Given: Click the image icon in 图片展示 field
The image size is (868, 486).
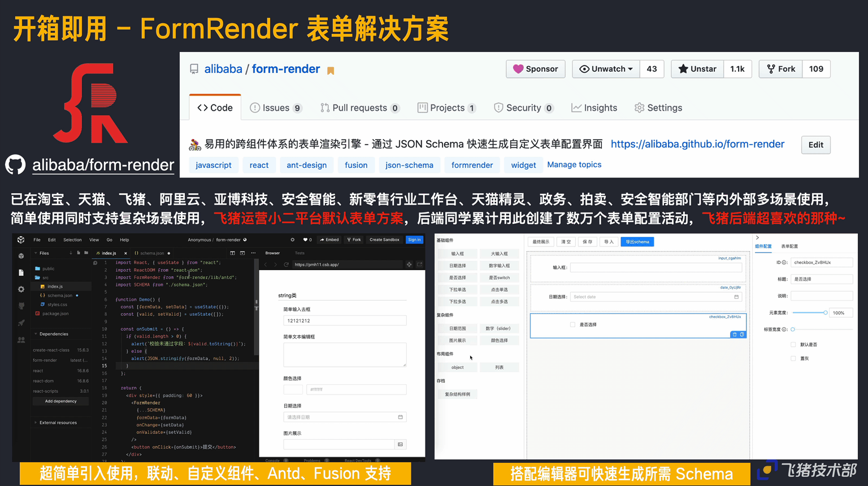Looking at the screenshot, I should 400,444.
